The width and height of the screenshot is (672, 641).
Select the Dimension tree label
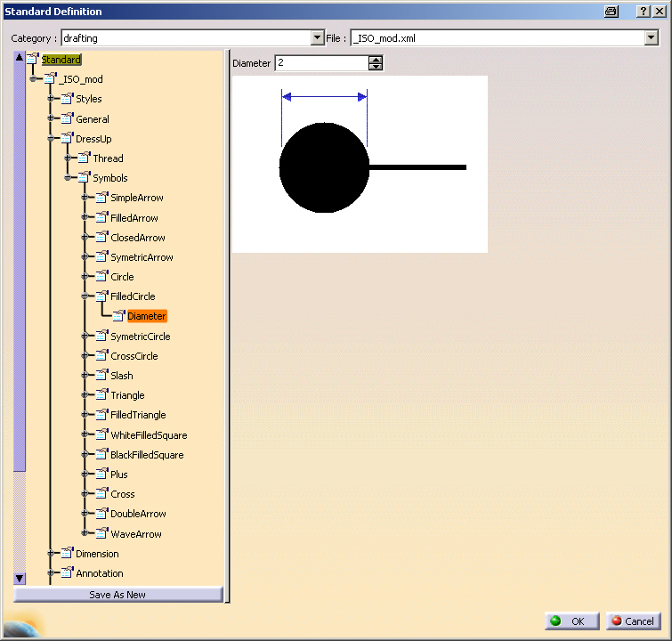(x=97, y=554)
